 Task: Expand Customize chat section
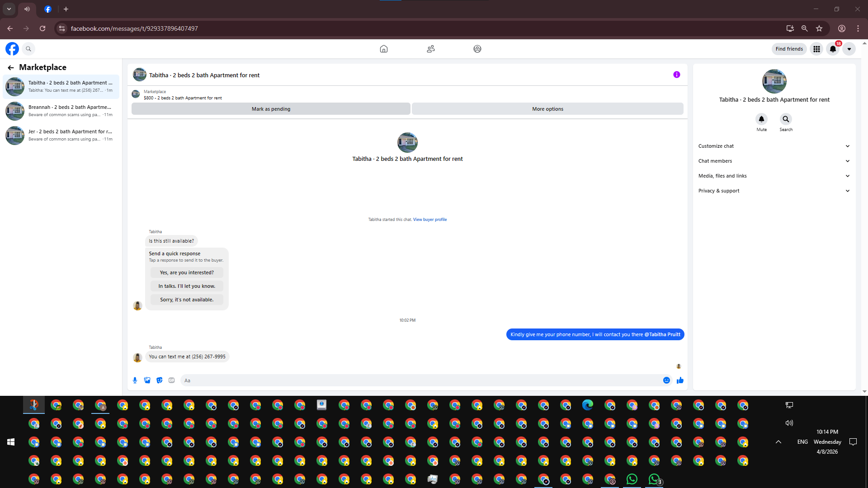point(774,146)
